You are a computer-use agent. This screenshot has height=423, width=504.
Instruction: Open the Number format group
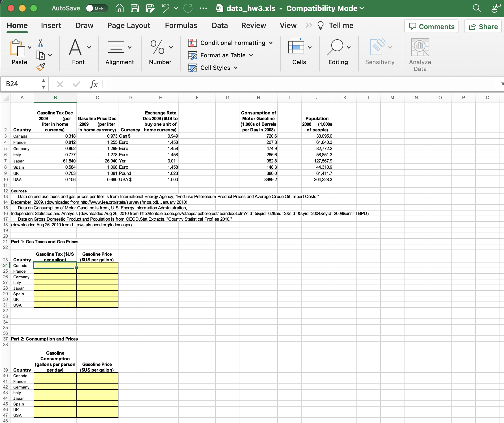(160, 52)
